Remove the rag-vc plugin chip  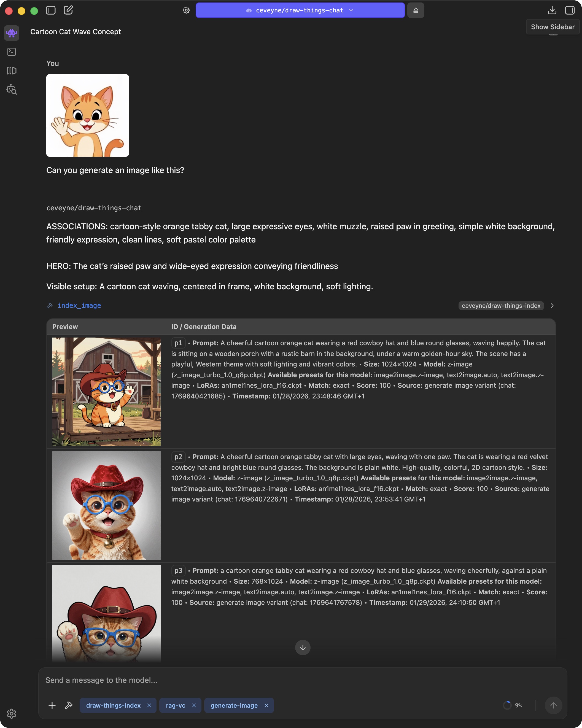pyautogui.click(x=194, y=705)
